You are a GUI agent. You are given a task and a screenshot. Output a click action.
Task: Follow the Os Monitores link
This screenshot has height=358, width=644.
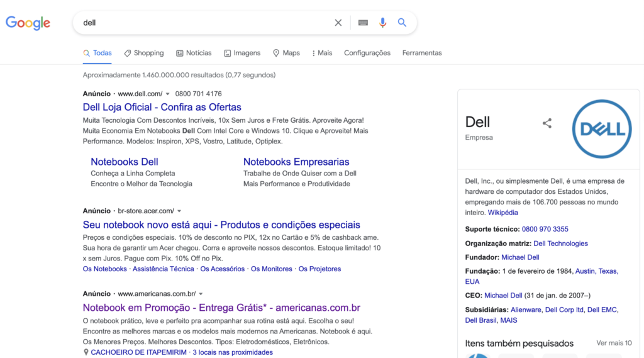[272, 269]
